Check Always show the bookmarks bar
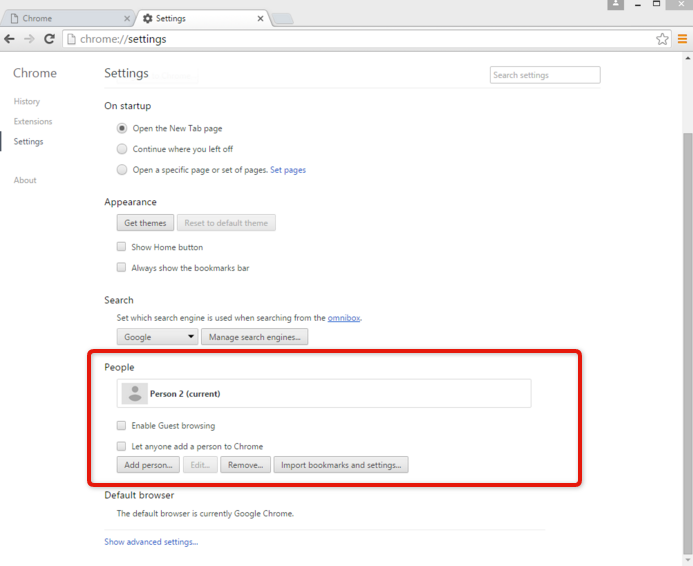This screenshot has width=693, height=566. pyautogui.click(x=121, y=267)
